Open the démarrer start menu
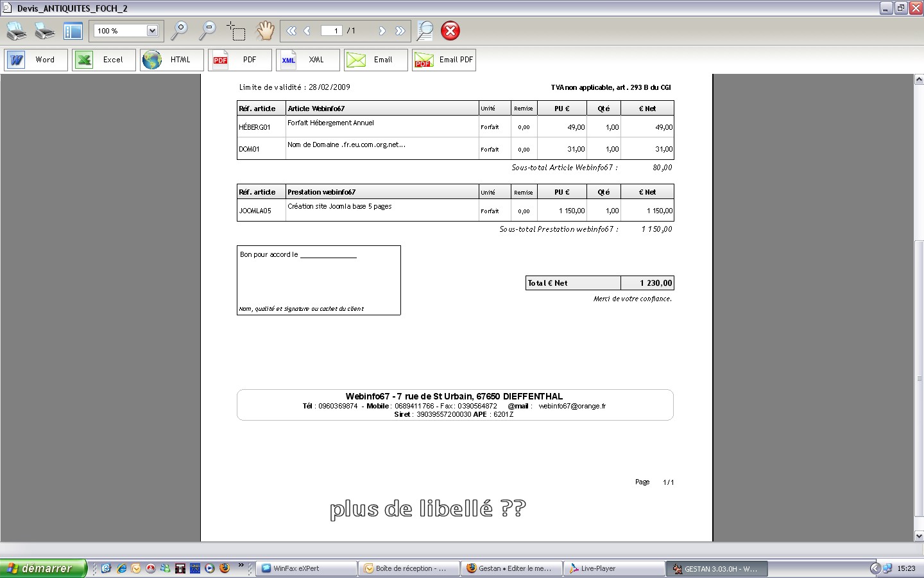The width and height of the screenshot is (924, 578). 43,568
